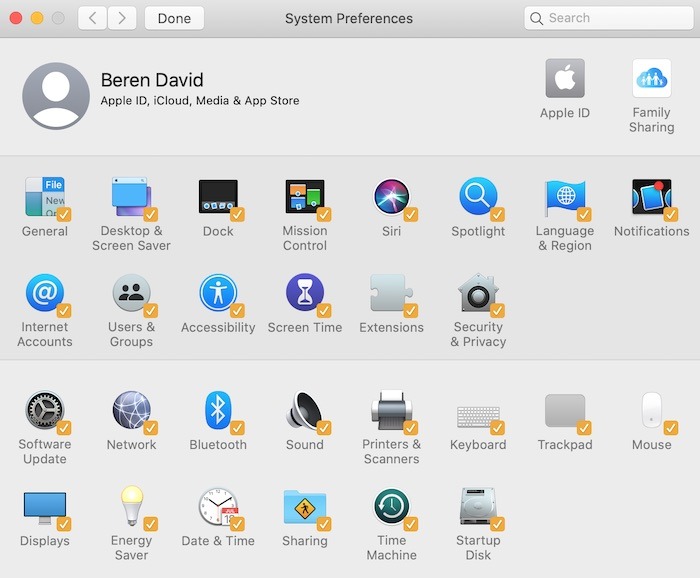The image size is (700, 578).
Task: Uncheck the Date & Time checkbox
Action: pyautogui.click(x=237, y=524)
